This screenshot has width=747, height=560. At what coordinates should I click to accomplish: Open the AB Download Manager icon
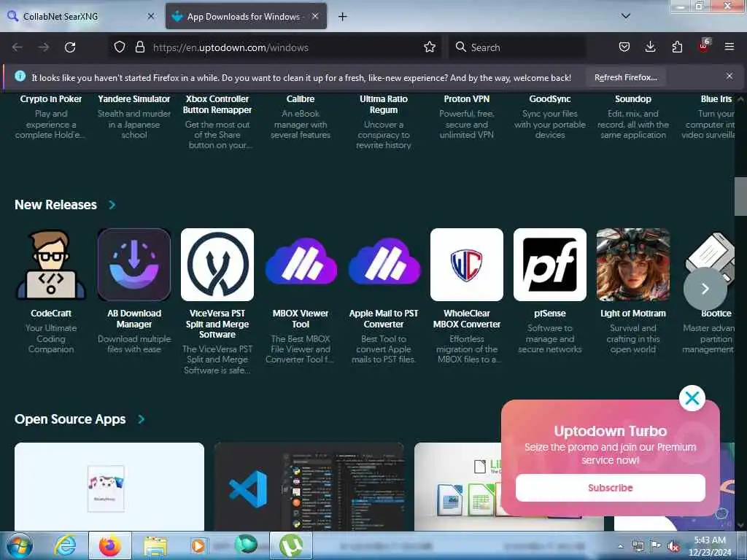(x=134, y=265)
